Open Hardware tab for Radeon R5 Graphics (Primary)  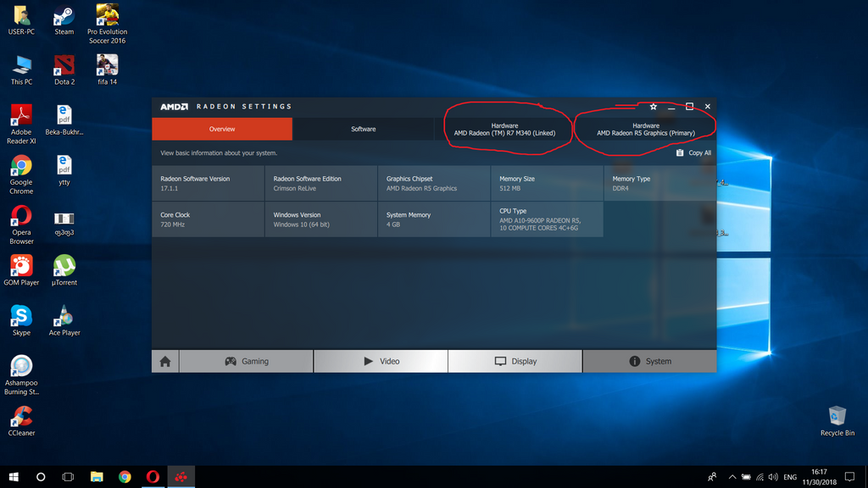click(x=645, y=129)
